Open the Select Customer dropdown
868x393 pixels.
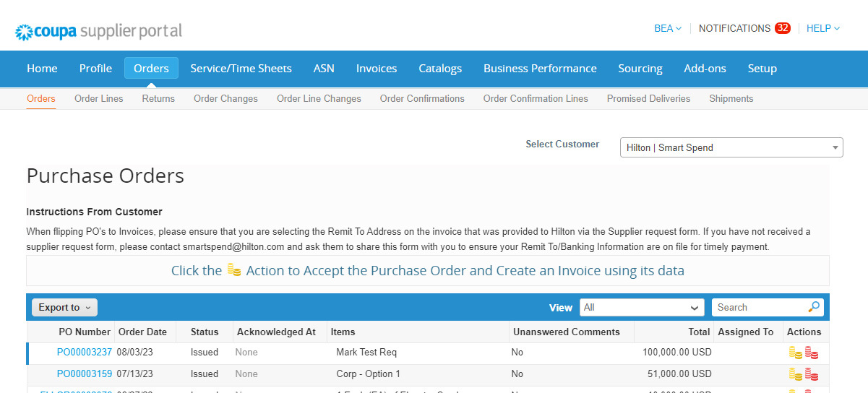(x=731, y=147)
